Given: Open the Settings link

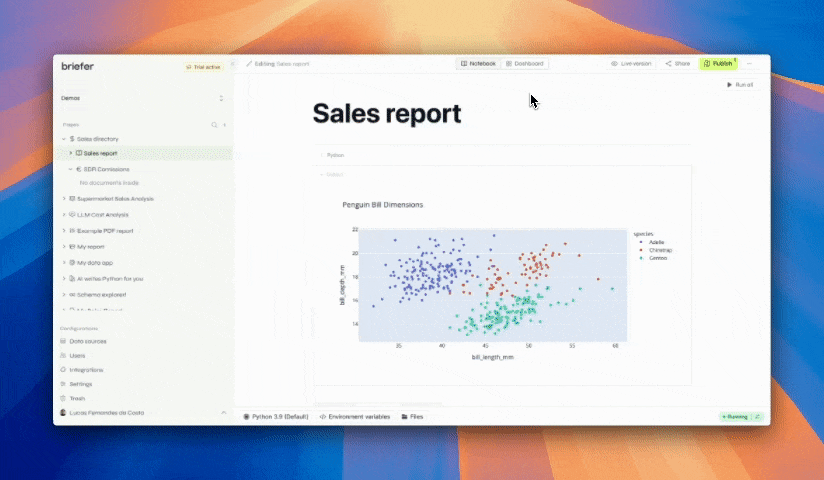Looking at the screenshot, I should 80,384.
